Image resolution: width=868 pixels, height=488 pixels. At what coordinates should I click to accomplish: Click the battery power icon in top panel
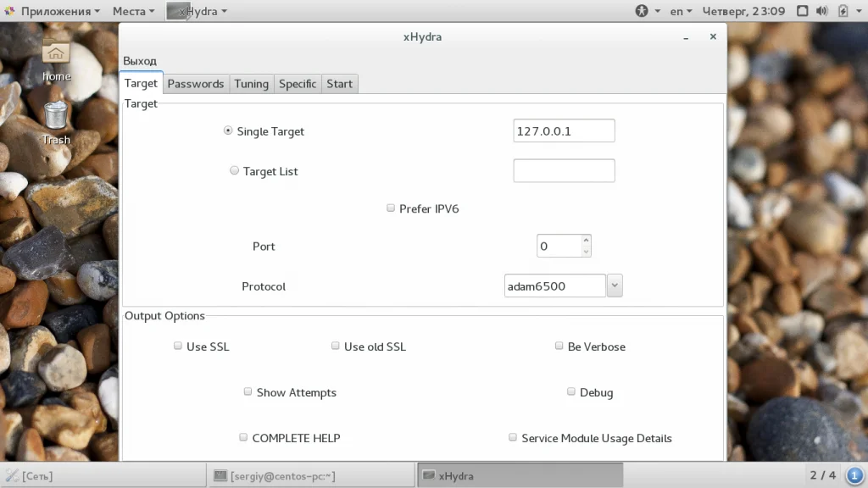point(843,10)
